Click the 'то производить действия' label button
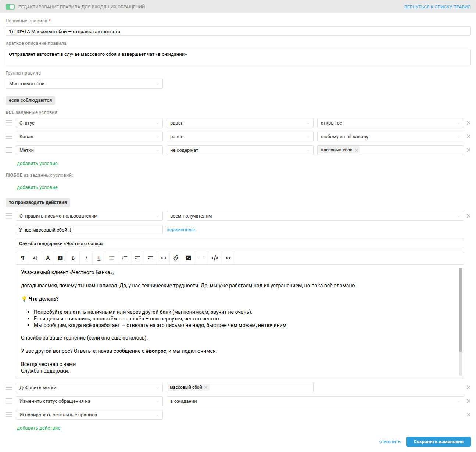The width and height of the screenshot is (476, 452). point(38,202)
